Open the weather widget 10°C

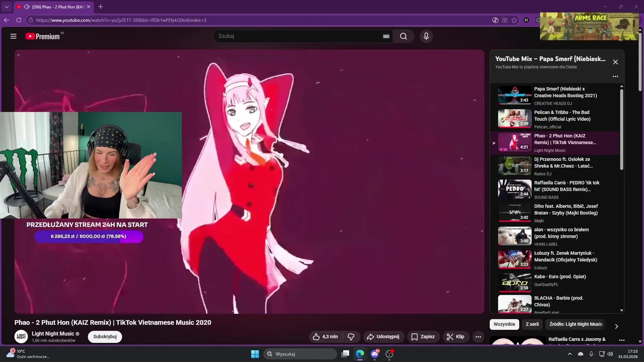[28, 354]
